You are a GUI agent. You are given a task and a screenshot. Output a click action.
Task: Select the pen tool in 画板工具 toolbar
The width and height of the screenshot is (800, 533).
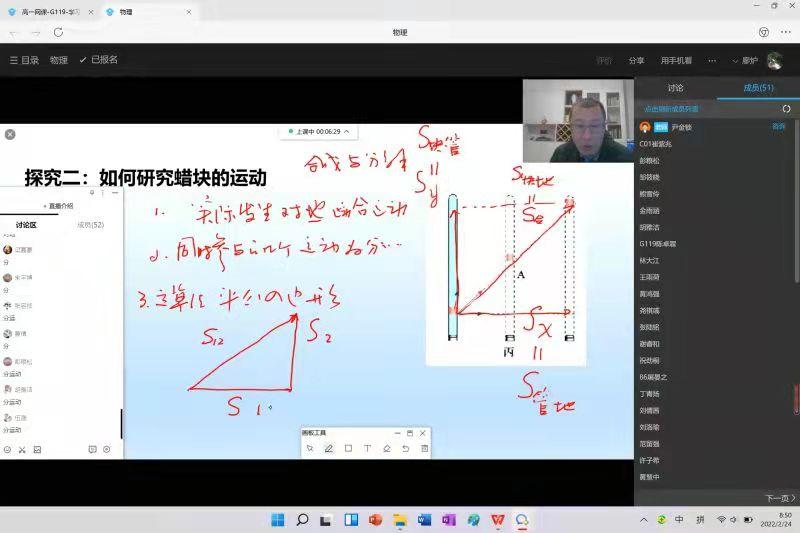[329, 448]
